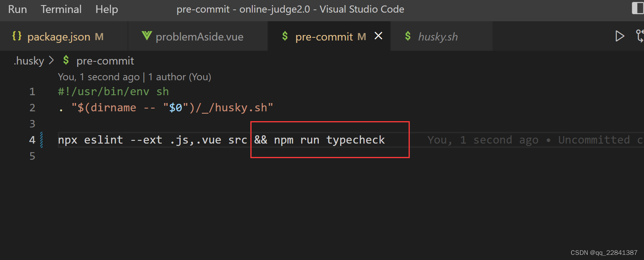Click the shell dollar icon in the breadcrumb
Viewport: 644px width, 260px height.
(66, 61)
